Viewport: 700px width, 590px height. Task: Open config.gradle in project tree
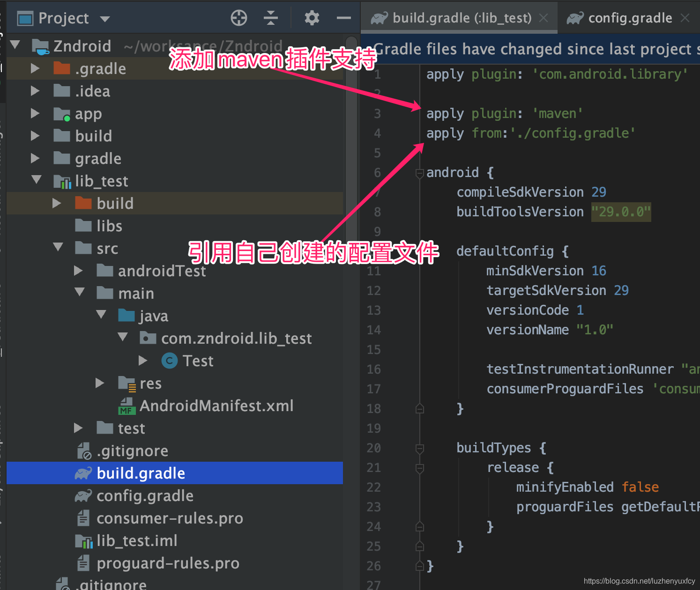tap(134, 495)
